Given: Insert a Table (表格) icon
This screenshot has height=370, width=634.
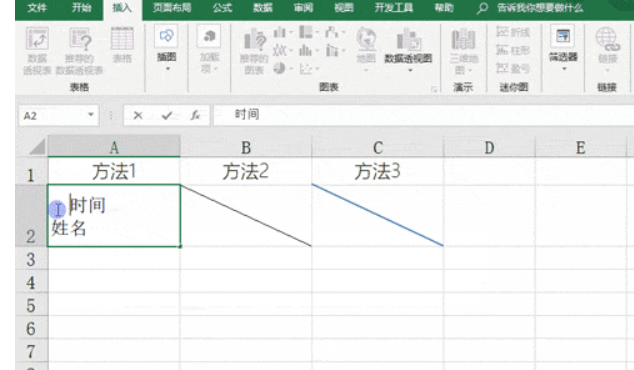Looking at the screenshot, I should pos(122,38).
